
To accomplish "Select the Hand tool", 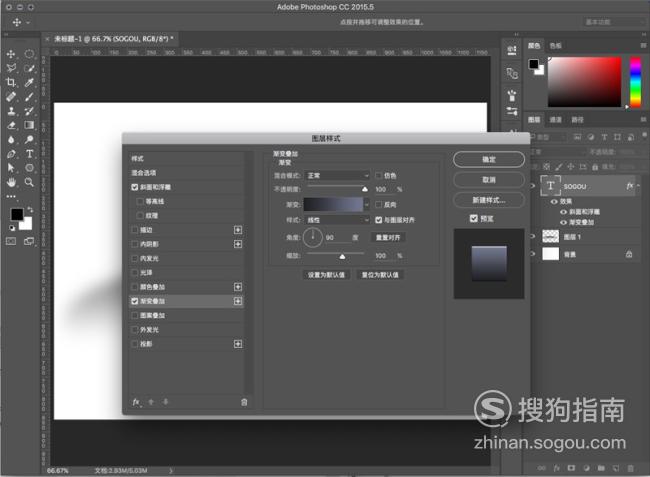I will coord(11,182).
